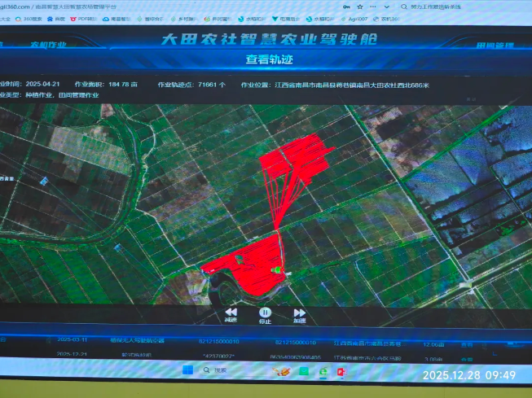Click the 减速 slow-down playback button
Viewport: 532px width, 398px height.
pyautogui.click(x=231, y=314)
